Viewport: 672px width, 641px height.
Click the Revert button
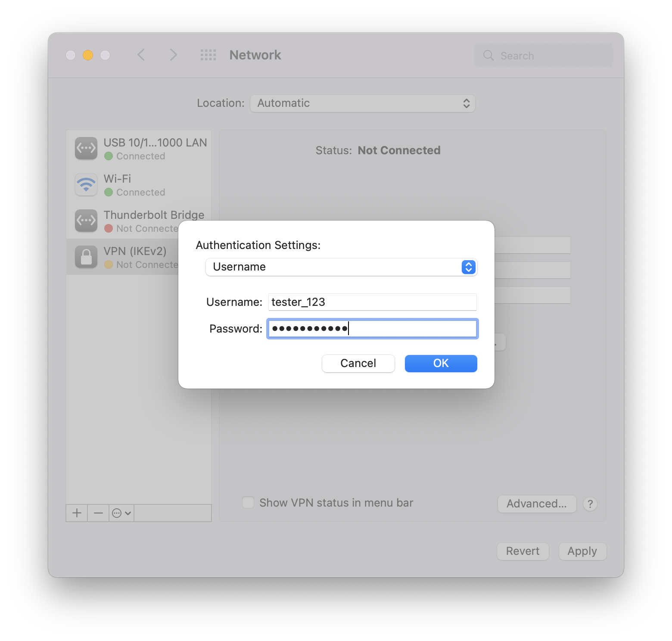523,551
